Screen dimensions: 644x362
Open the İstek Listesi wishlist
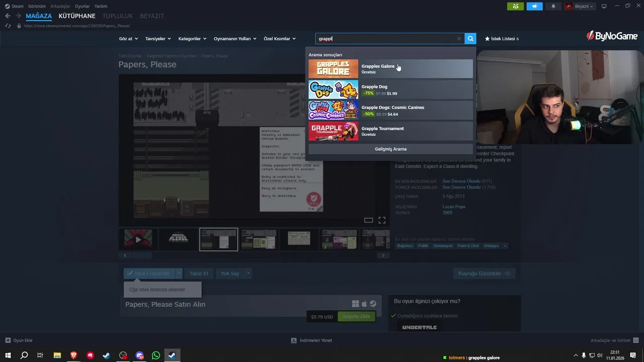coord(502,39)
